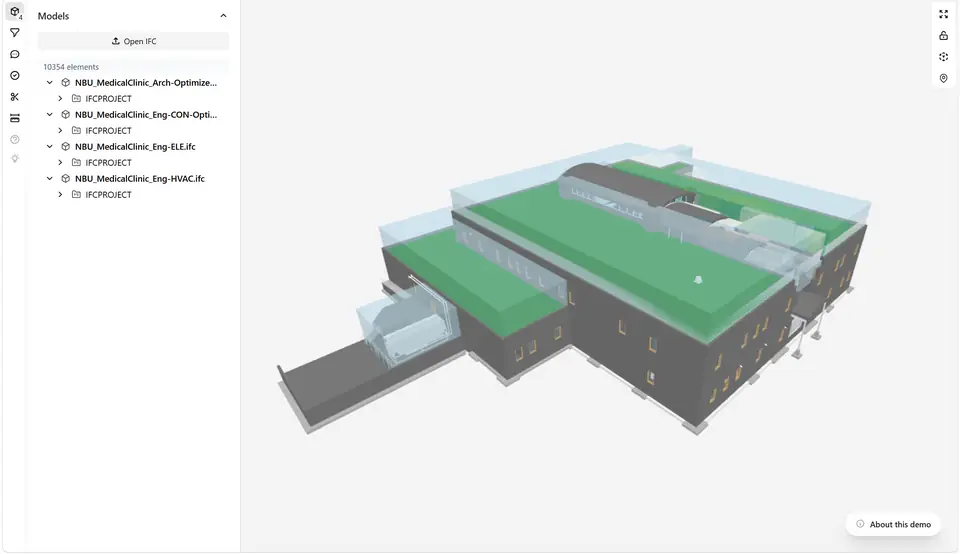This screenshot has width=960, height=554.
Task: Expand IFCPROJECT under the Eng-ELE model
Action: tap(60, 162)
